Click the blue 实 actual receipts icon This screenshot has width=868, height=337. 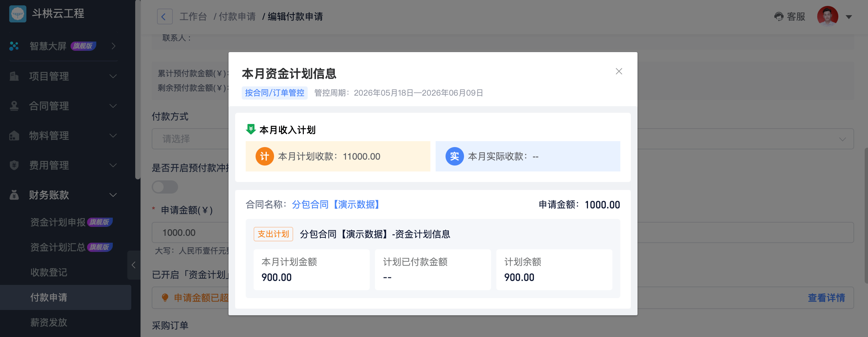click(x=454, y=156)
